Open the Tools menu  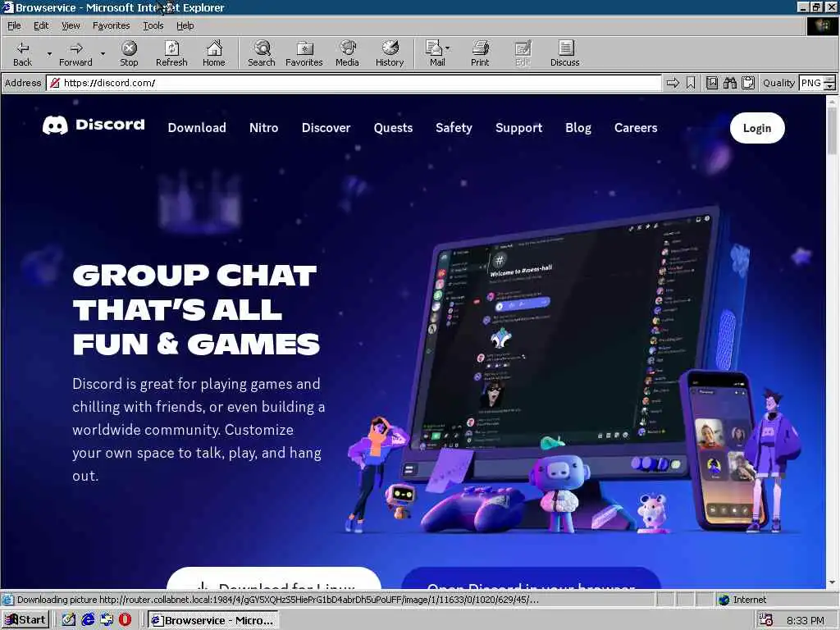click(x=153, y=25)
